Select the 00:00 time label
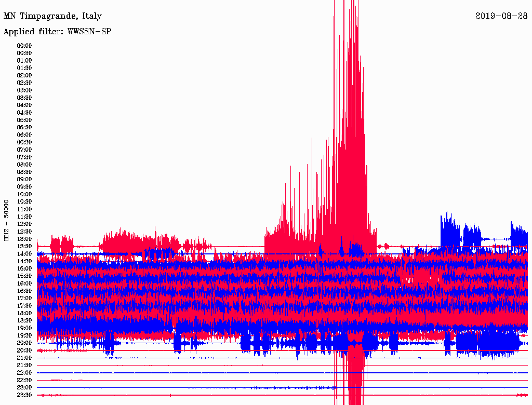 pos(24,46)
